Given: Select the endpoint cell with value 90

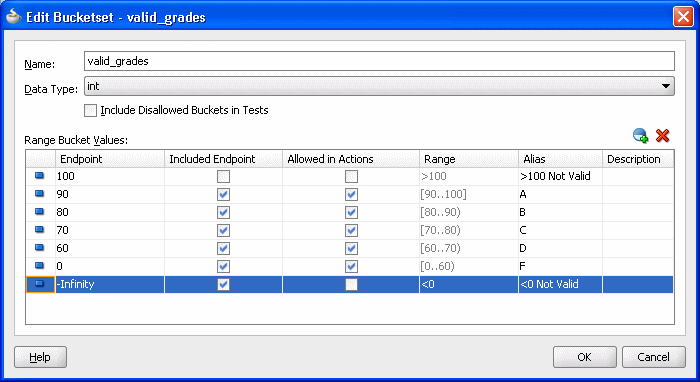Looking at the screenshot, I should tap(110, 194).
